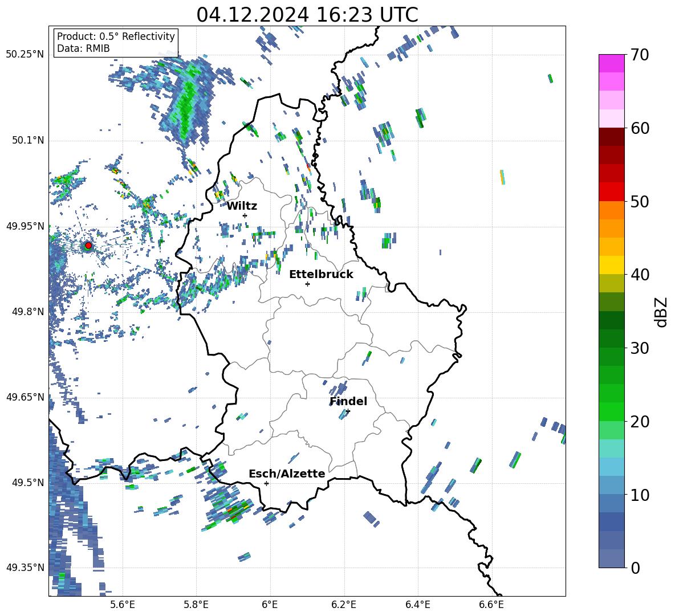Click the 49.8°N latitude label

(x=27, y=312)
